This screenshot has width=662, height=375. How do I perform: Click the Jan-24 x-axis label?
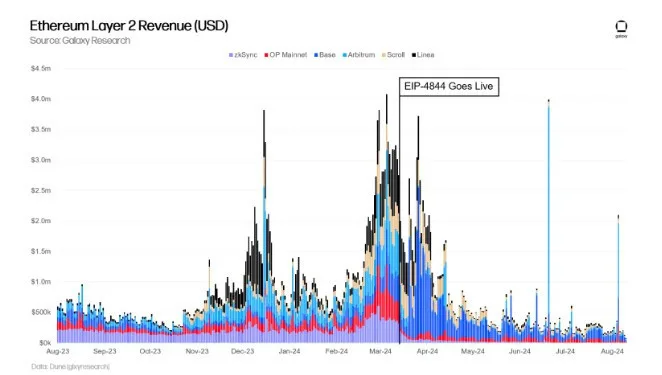pos(290,351)
